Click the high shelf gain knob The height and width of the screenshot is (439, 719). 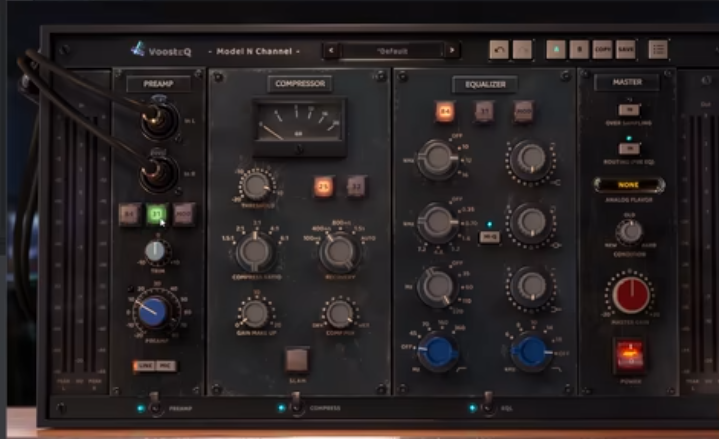click(x=531, y=159)
